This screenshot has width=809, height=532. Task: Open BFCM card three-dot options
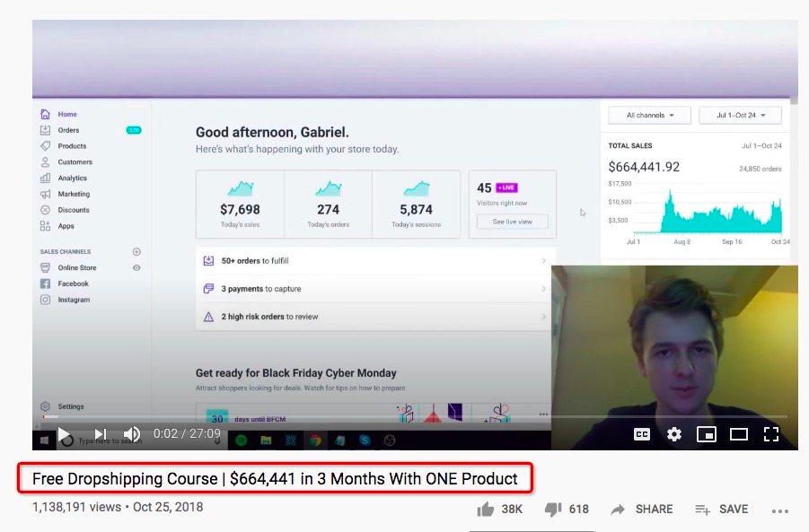pyautogui.click(x=543, y=414)
